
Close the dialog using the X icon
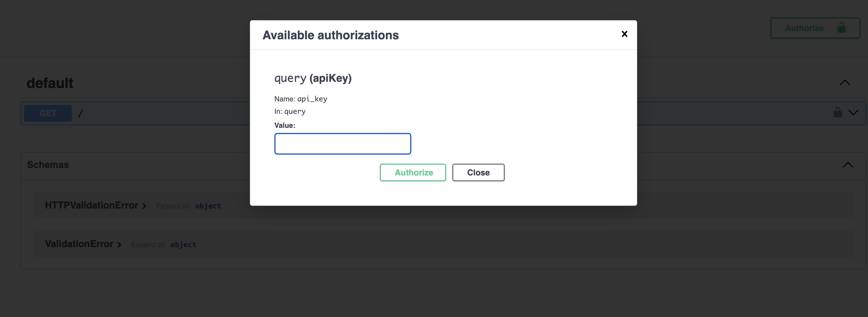625,34
